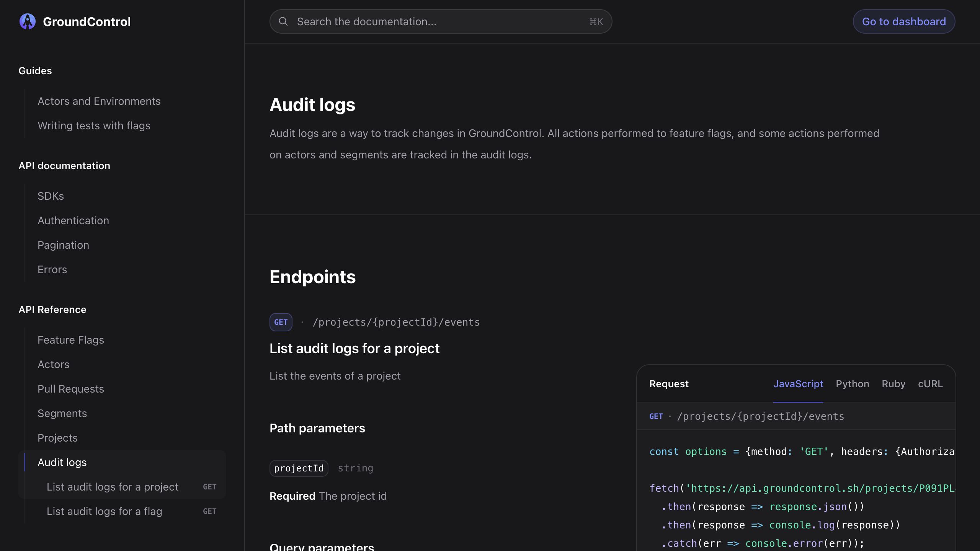The height and width of the screenshot is (551, 980).
Task: Open the Segments API reference
Action: click(x=62, y=413)
